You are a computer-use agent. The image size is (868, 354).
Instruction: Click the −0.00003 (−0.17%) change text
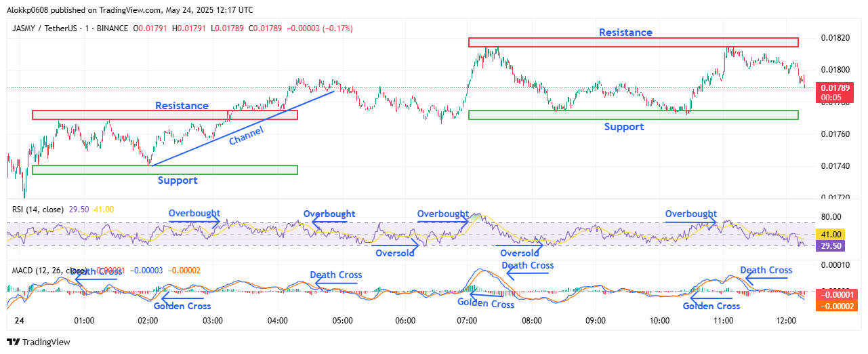click(321, 28)
